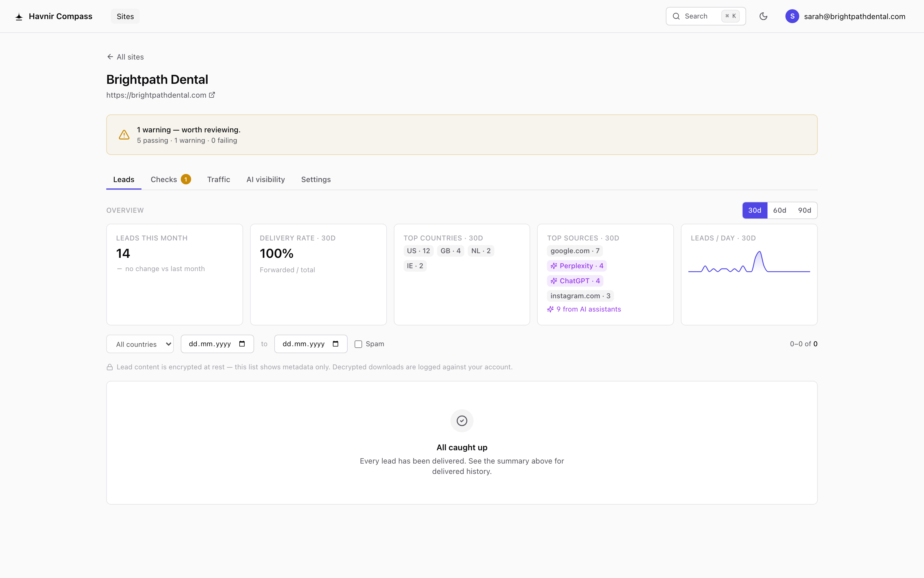Select the 90d range
Viewport: 924px width, 578px height.
[804, 210]
